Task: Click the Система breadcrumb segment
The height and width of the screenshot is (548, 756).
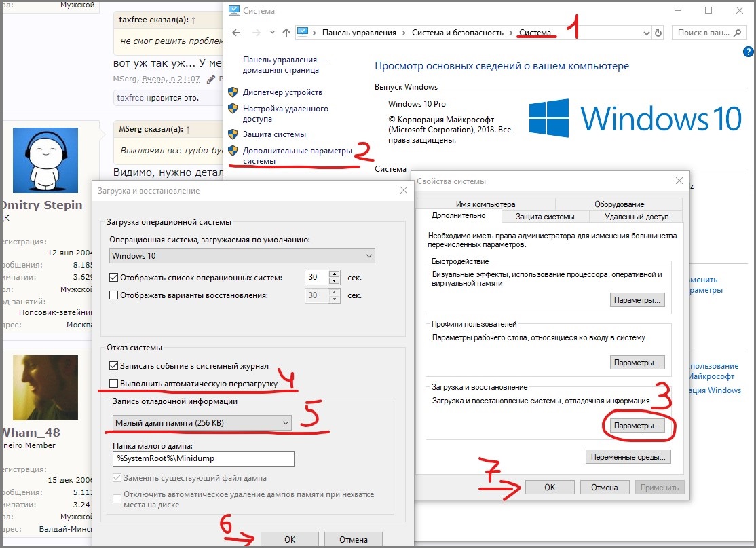Action: click(535, 33)
